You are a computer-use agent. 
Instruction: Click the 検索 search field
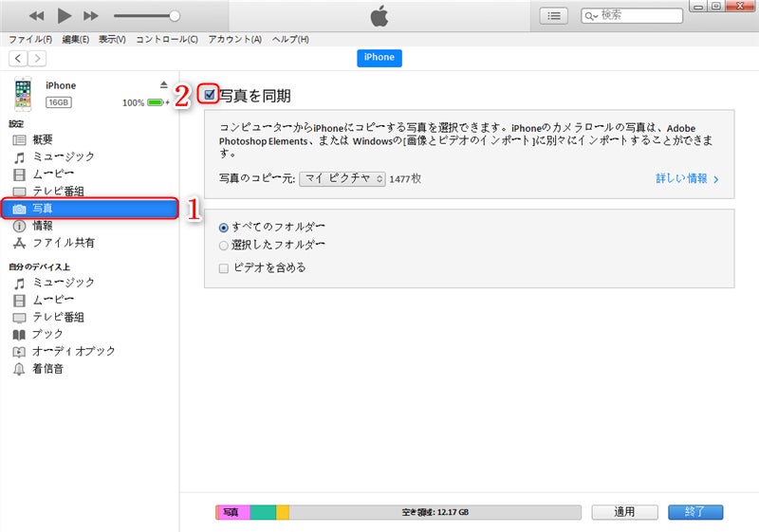632,16
